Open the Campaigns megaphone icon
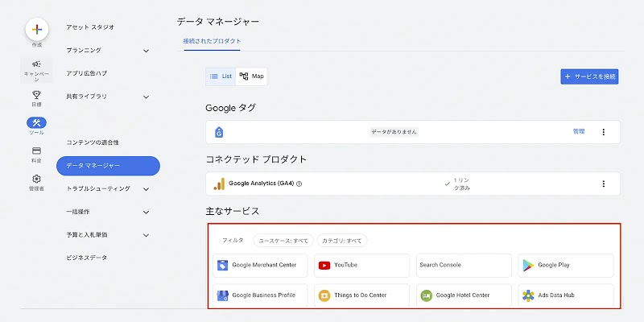Screen dimensions: 644x322 point(36,64)
